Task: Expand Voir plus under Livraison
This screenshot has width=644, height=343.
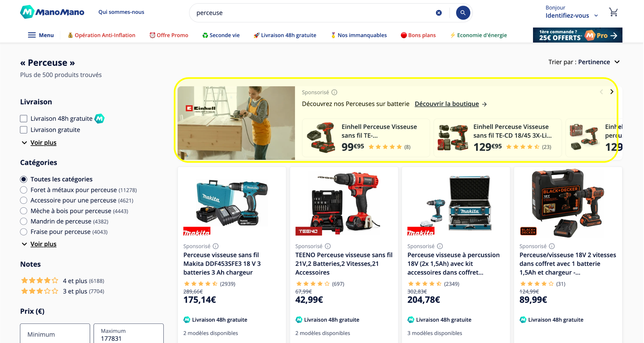Action: point(39,142)
